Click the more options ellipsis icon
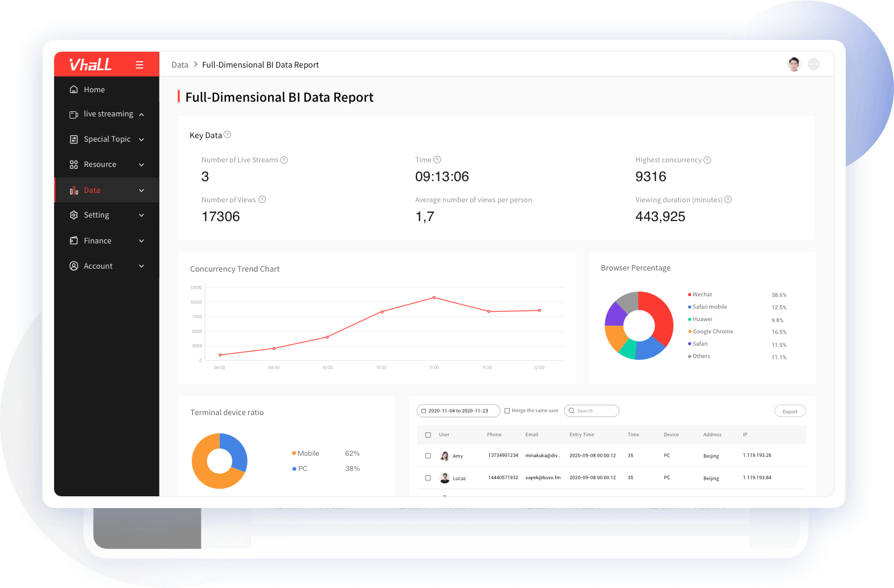Image resolution: width=894 pixels, height=588 pixels. [814, 64]
